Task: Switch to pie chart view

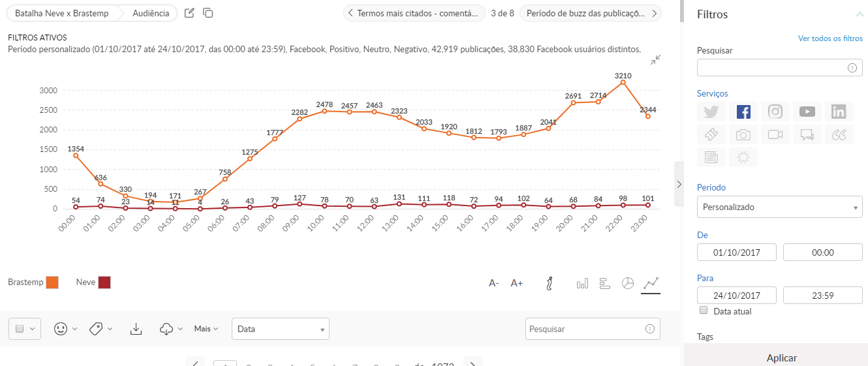Action: pos(627,283)
